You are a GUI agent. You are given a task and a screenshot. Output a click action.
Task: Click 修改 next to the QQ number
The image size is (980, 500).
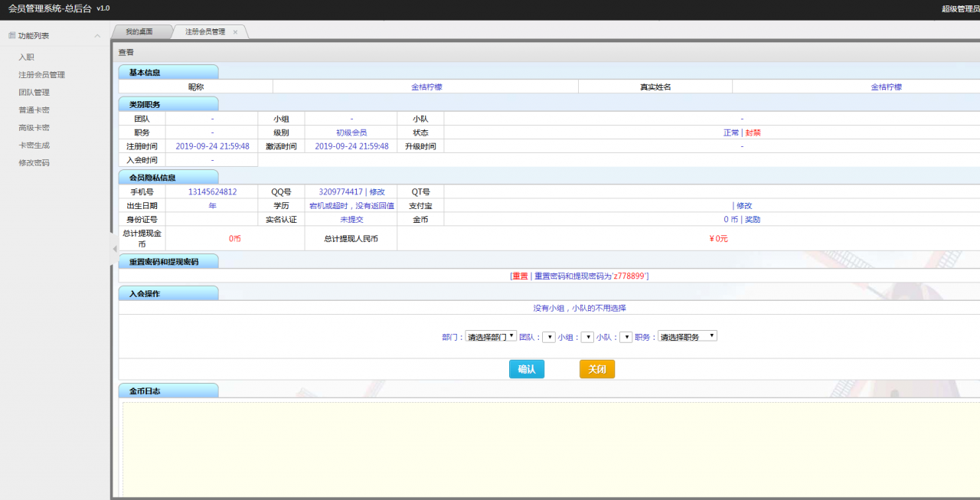(377, 191)
